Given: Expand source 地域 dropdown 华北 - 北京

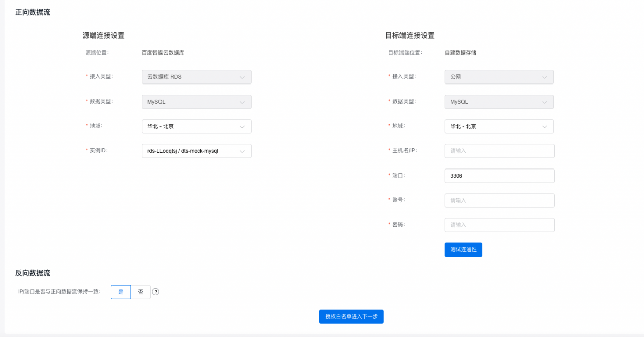Looking at the screenshot, I should pyautogui.click(x=196, y=126).
